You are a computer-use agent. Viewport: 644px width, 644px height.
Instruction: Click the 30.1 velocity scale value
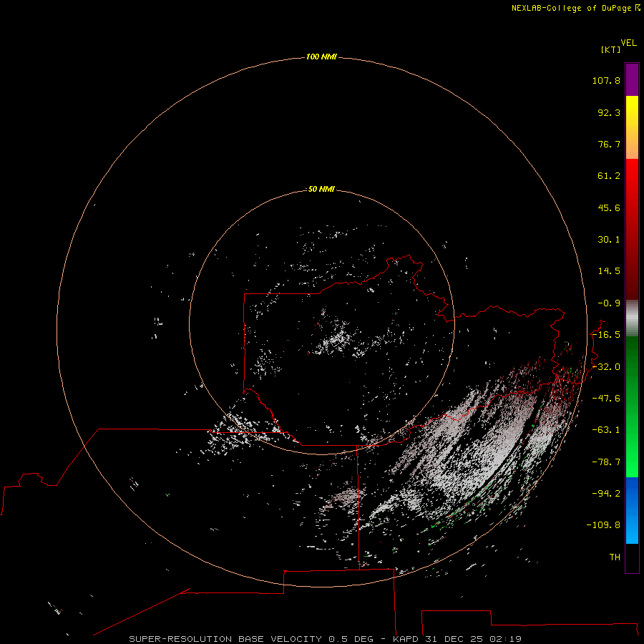click(609, 240)
